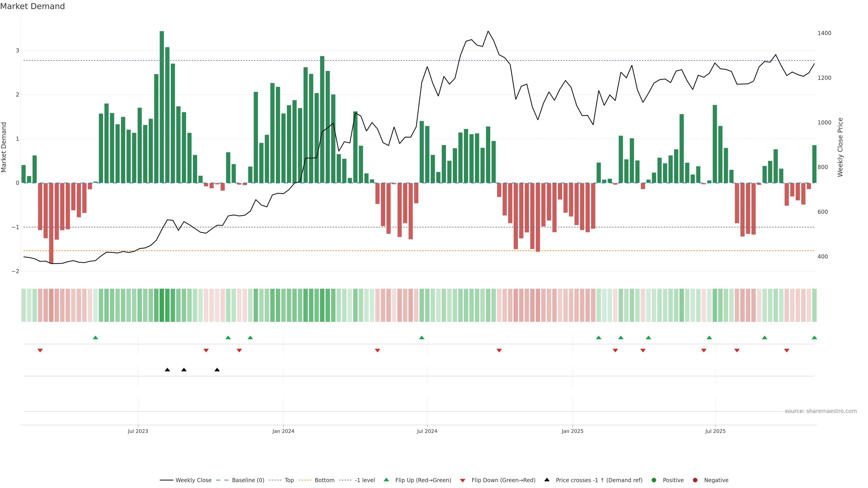Click the leftmost black price-cross triangle marker
Screen dimensions: 868x488
point(167,369)
